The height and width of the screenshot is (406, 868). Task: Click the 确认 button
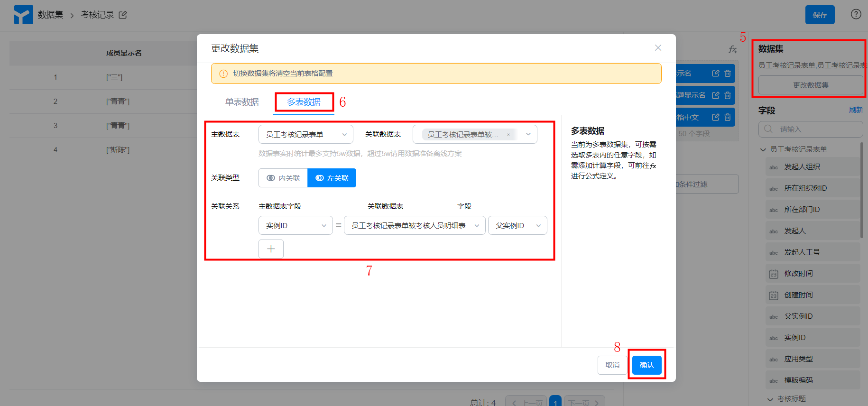646,365
